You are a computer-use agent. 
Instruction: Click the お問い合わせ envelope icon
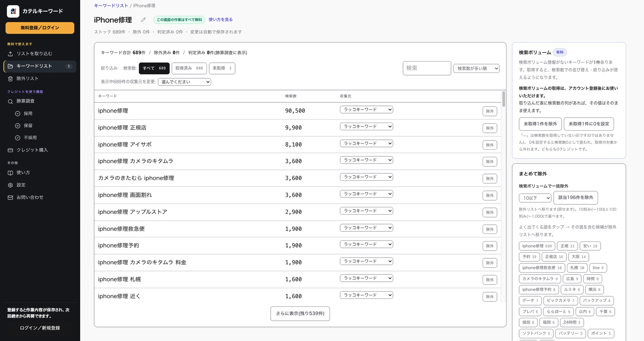coord(10,197)
